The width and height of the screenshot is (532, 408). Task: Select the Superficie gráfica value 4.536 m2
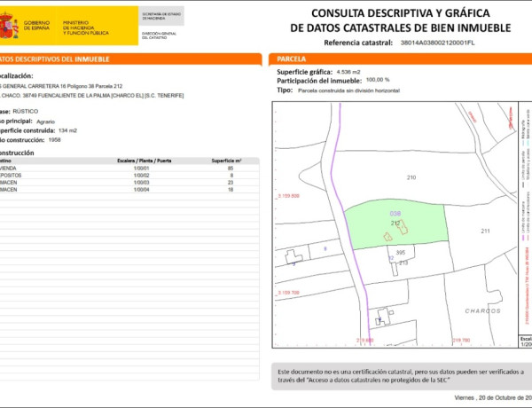pos(348,72)
